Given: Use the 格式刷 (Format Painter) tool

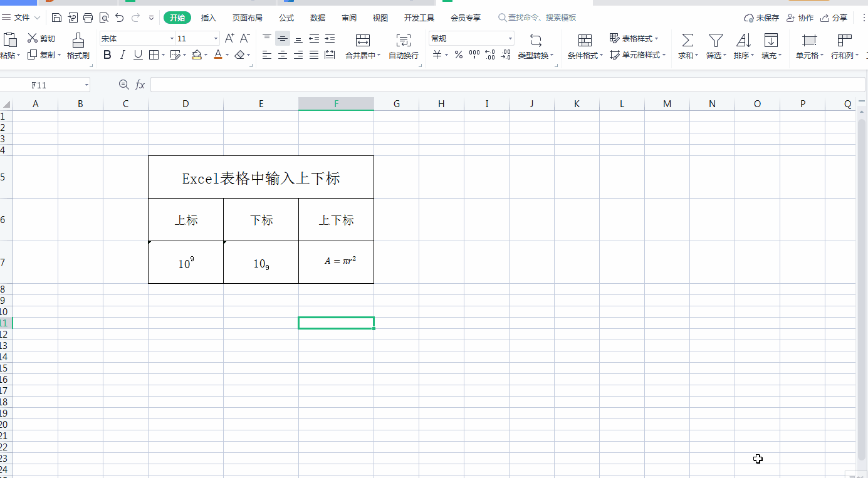Looking at the screenshot, I should (78, 45).
